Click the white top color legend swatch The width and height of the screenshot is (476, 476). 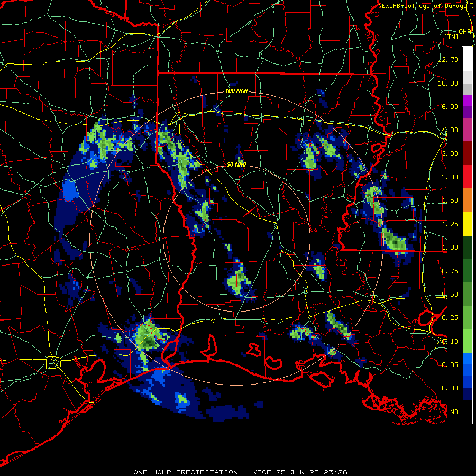[x=467, y=59]
